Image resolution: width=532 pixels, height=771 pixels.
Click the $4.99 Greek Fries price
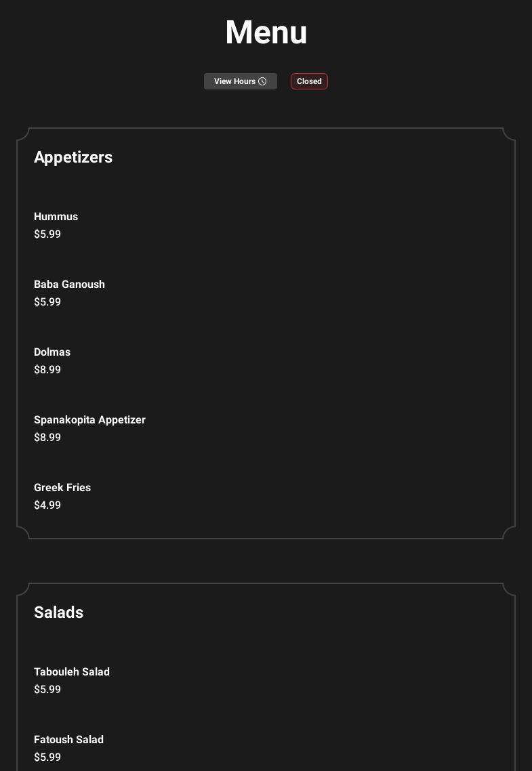click(x=47, y=505)
